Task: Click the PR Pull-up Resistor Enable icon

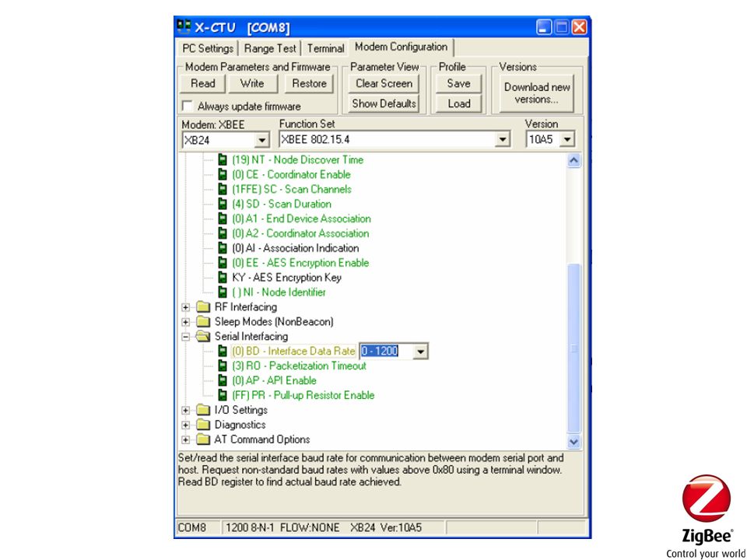Action: (x=223, y=396)
